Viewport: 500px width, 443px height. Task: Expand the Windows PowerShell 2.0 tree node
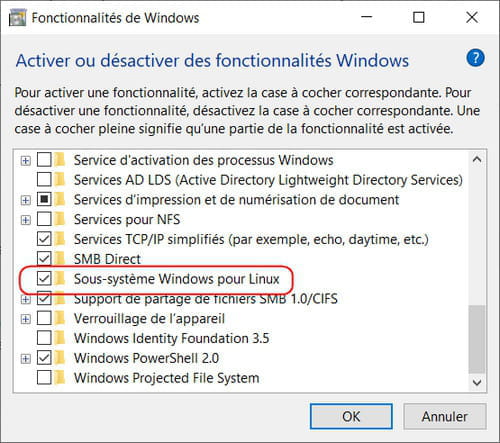[x=26, y=359]
